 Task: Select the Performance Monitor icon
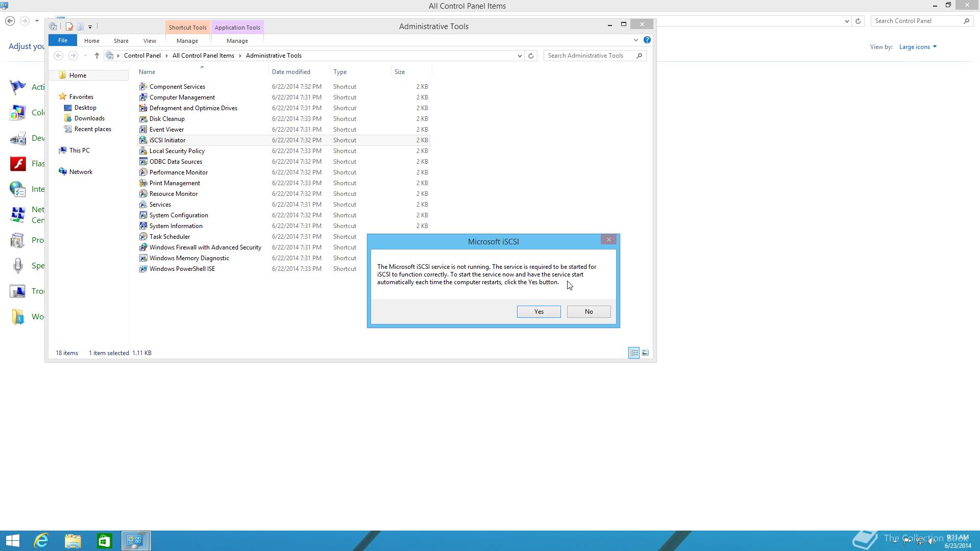click(143, 172)
